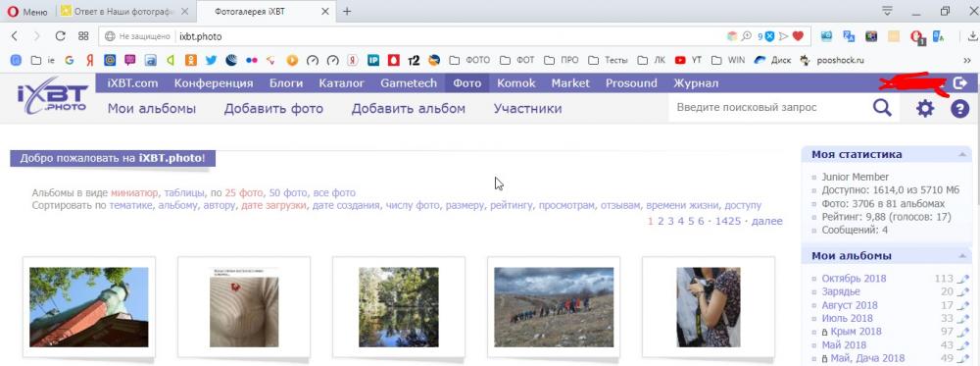The image size is (980, 366).
Task: Edit the Октябрь 2018 album pencil icon
Action: (x=963, y=279)
